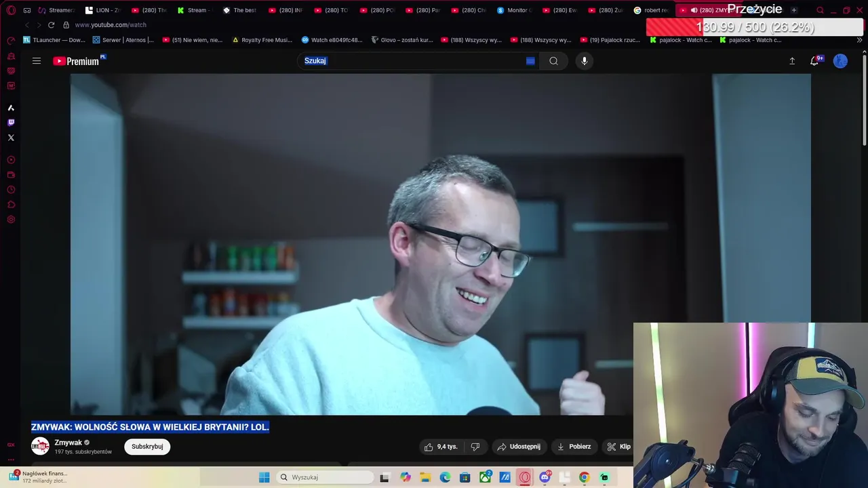Open Opera GX main menu logo

click(x=11, y=10)
